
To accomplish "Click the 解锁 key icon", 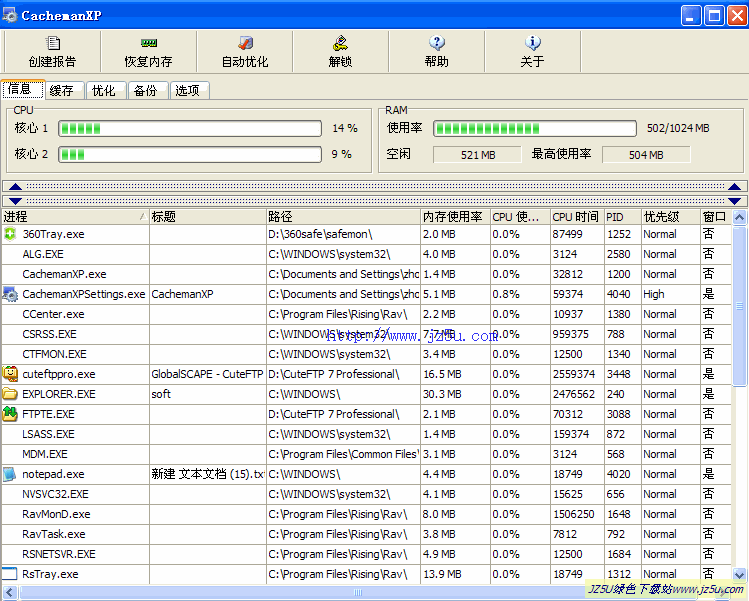I will [x=341, y=43].
